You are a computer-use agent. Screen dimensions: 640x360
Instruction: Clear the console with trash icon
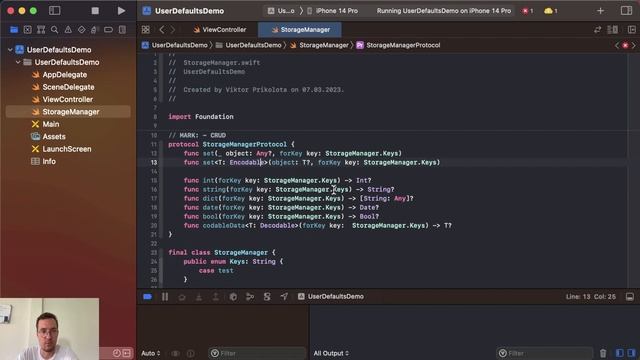tap(603, 353)
